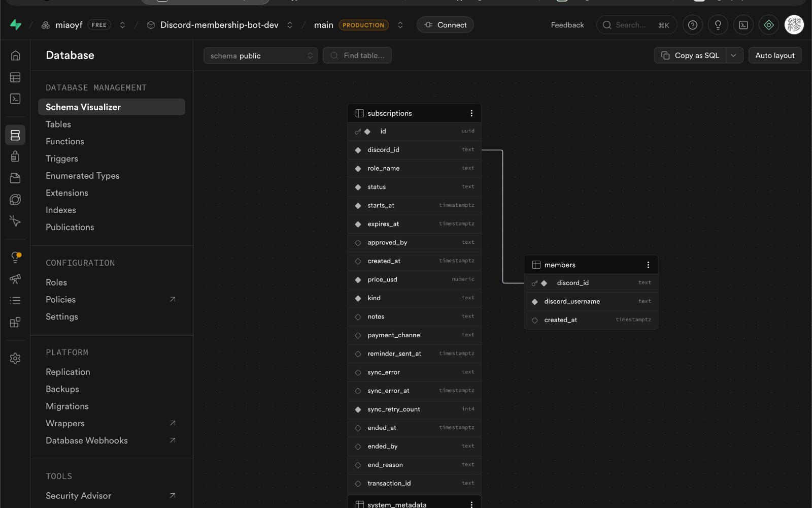
Task: Open the system_metadata table options menu
Action: pos(471,504)
